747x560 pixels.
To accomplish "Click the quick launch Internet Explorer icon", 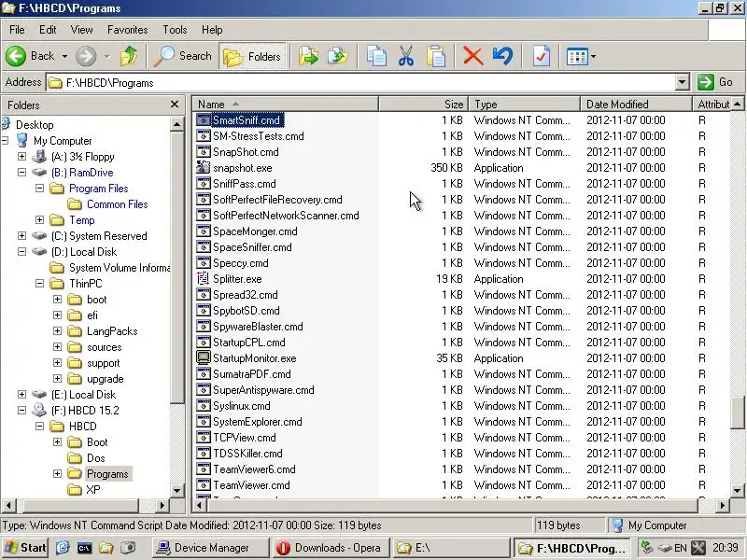I will coord(63,548).
